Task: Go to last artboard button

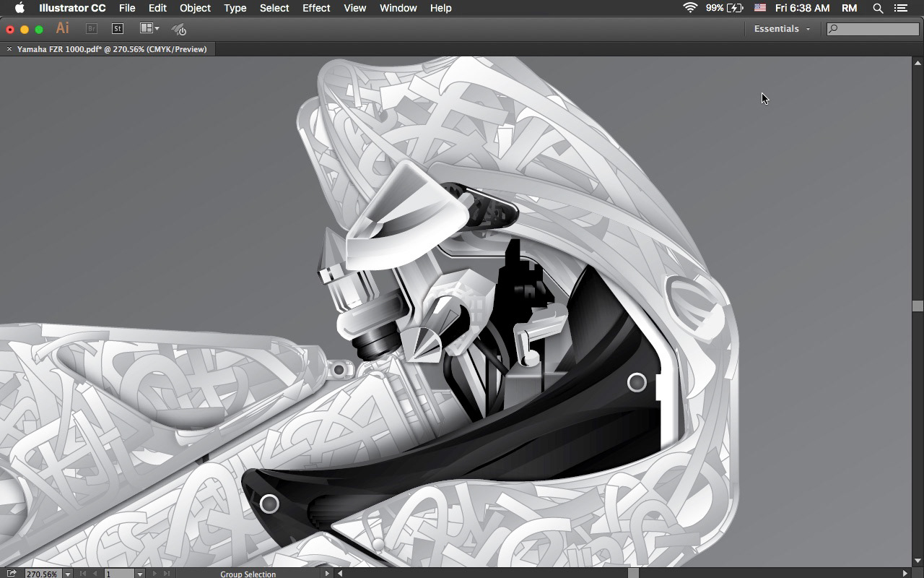Action: tap(167, 574)
